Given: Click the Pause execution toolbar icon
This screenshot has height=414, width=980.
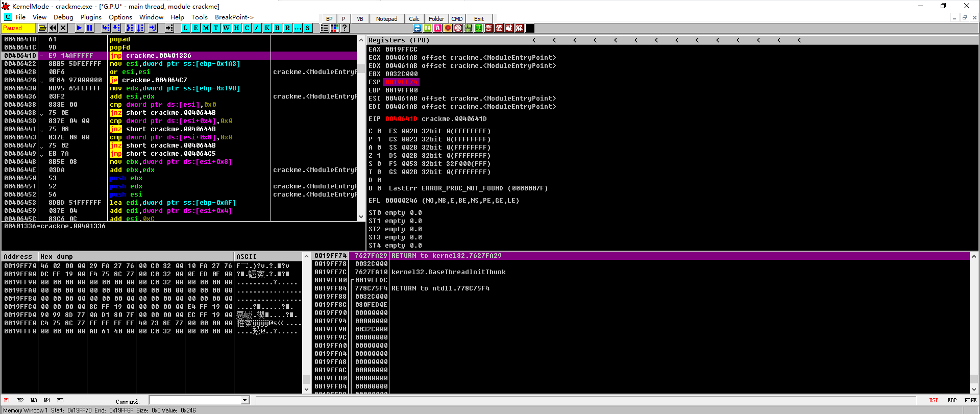Looking at the screenshot, I should (x=90, y=28).
